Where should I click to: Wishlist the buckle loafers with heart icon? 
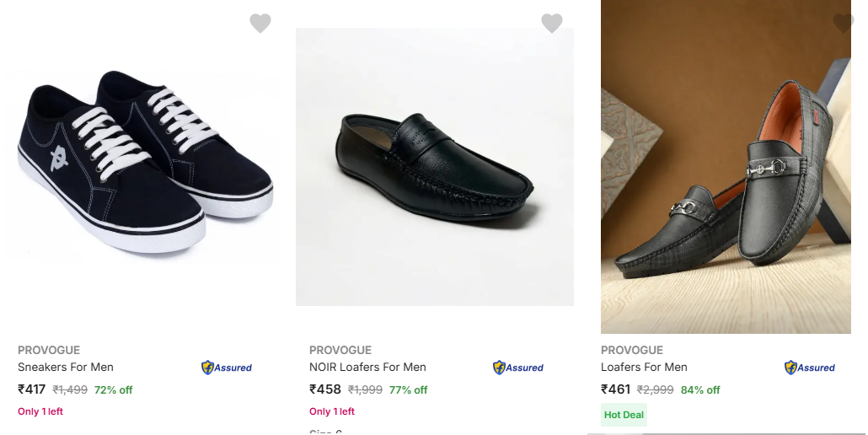(x=843, y=24)
